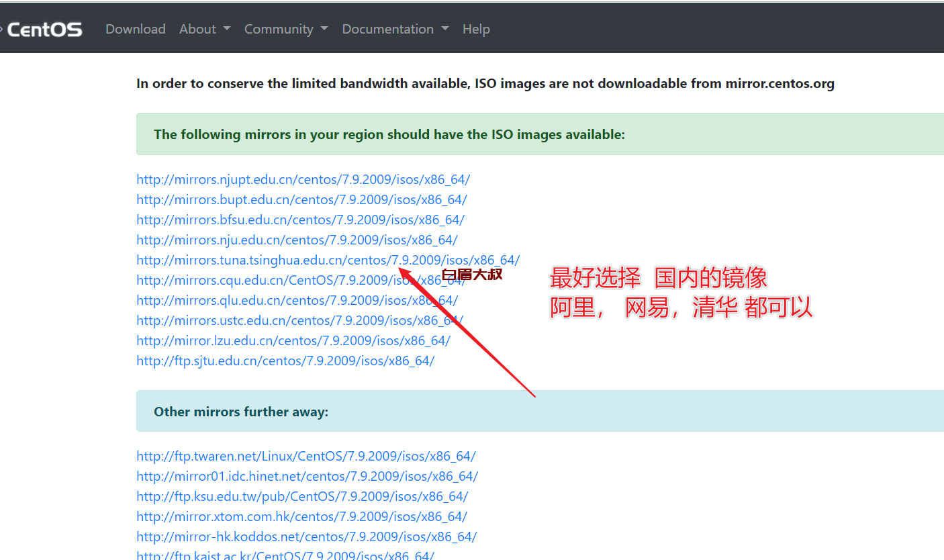
Task: Expand the Documentation dropdown menu
Action: (395, 29)
